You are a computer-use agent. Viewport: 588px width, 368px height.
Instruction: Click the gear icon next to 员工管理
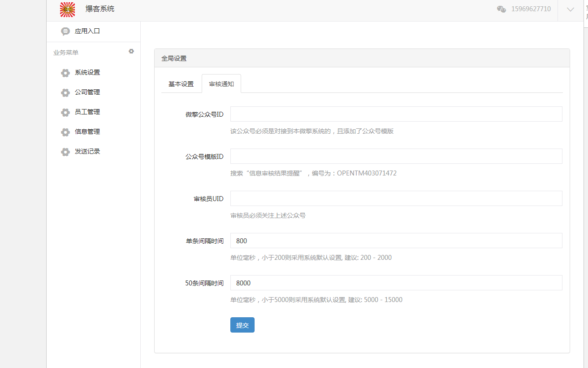(65, 112)
